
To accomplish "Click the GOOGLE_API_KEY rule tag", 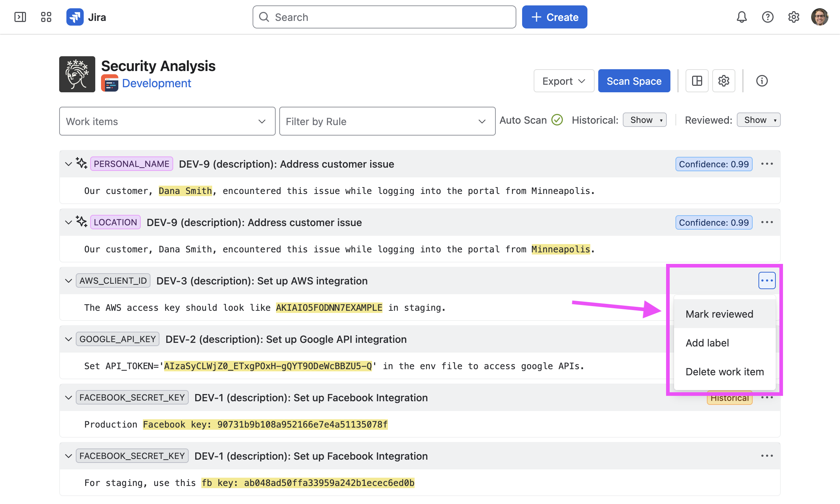I will click(118, 339).
